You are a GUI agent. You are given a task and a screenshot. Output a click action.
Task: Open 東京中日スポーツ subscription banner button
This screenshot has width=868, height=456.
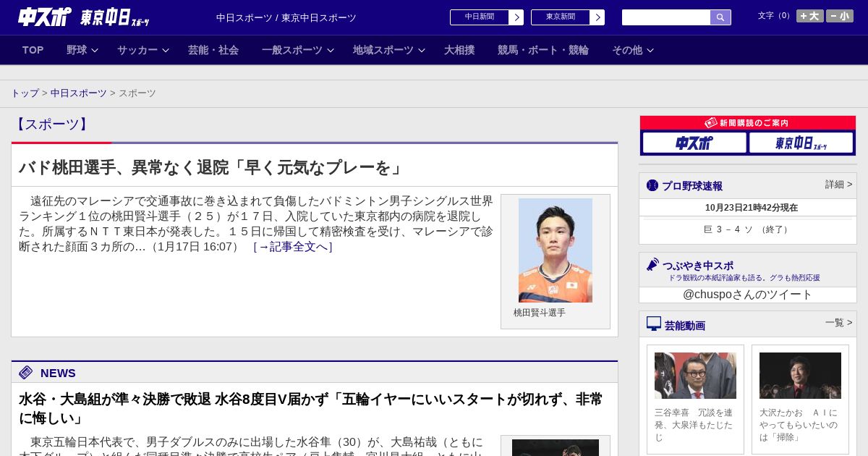801,143
